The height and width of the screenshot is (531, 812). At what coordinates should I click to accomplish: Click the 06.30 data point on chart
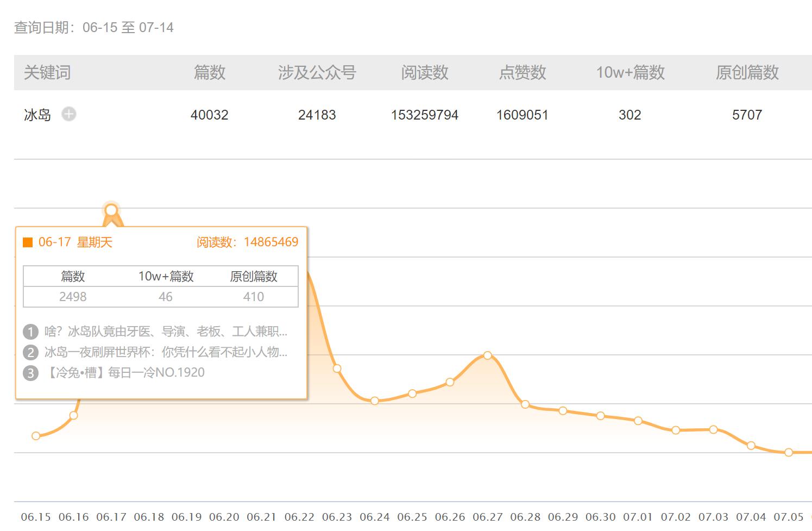click(600, 416)
